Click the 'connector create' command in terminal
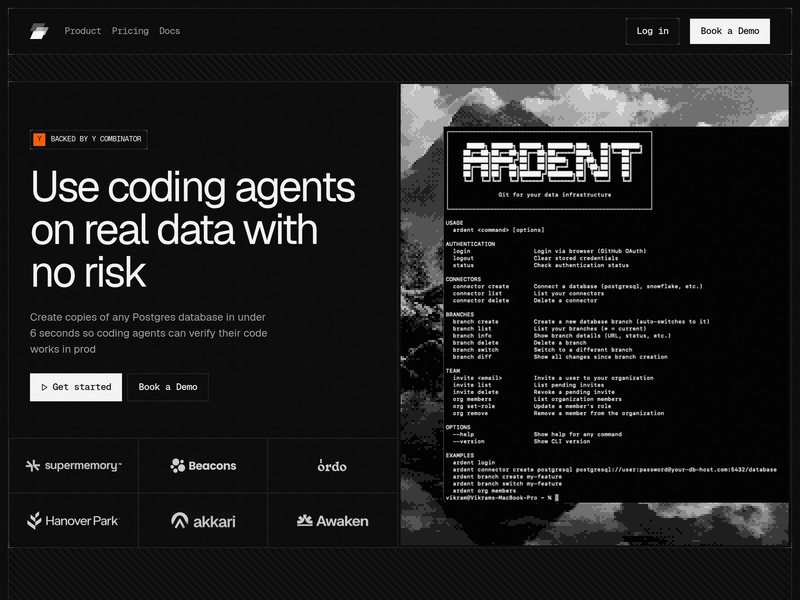This screenshot has width=800, height=600. [x=481, y=287]
